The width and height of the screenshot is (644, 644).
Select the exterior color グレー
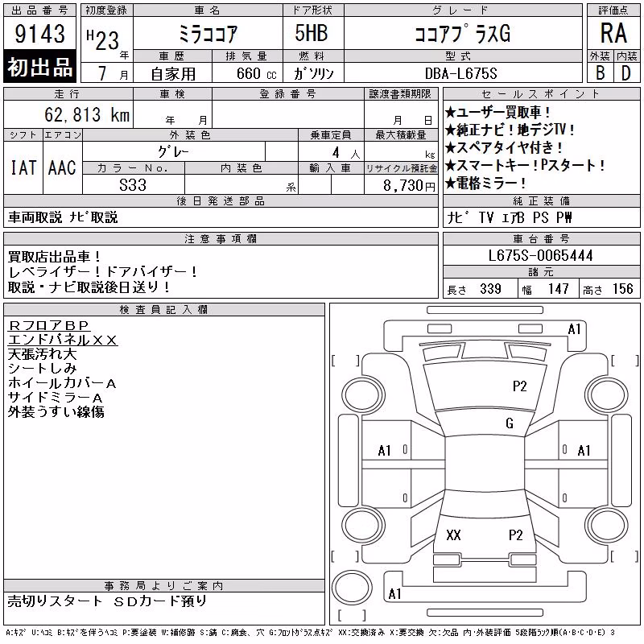(173, 151)
